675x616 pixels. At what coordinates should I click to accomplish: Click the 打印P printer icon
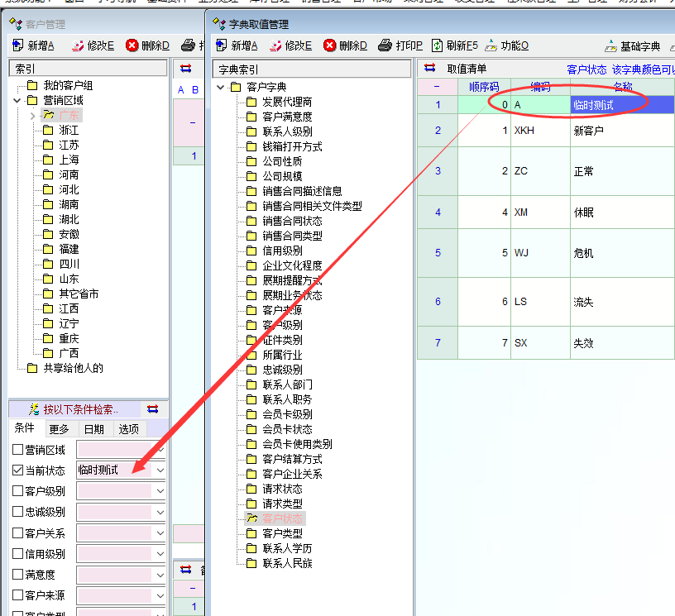pos(385,45)
